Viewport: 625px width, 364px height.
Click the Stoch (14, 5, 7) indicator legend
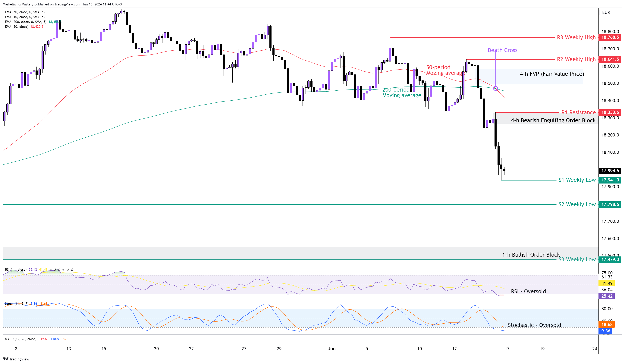pyautogui.click(x=17, y=303)
